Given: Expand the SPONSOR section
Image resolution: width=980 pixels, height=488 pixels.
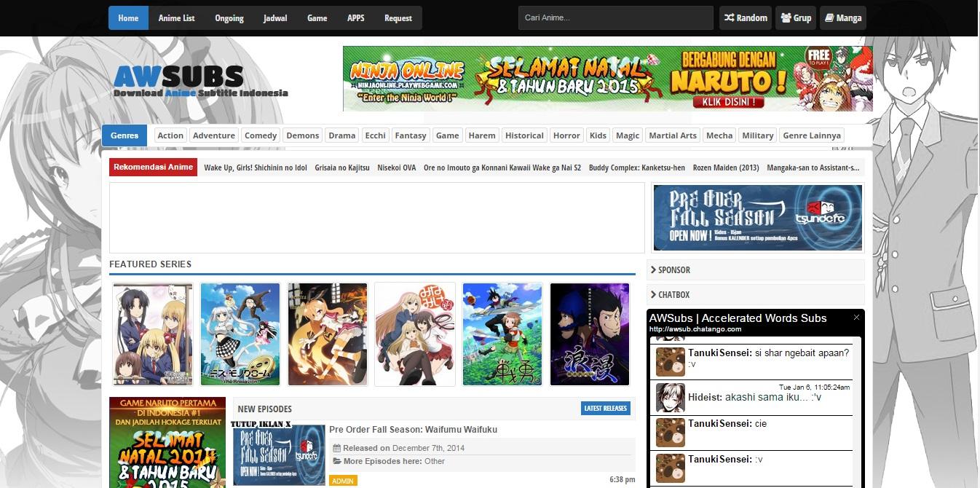Looking at the screenshot, I should pyautogui.click(x=756, y=269).
